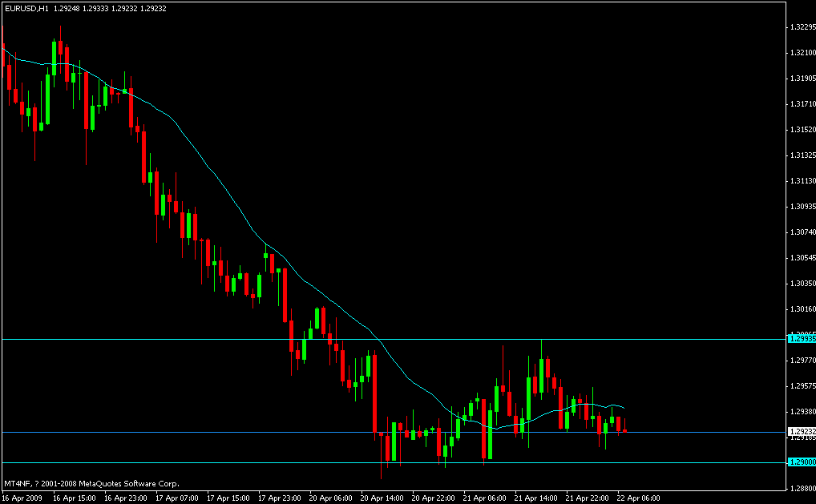Click the 1.32100 price axis label
The height and width of the screenshot is (504, 816).
tap(802, 53)
